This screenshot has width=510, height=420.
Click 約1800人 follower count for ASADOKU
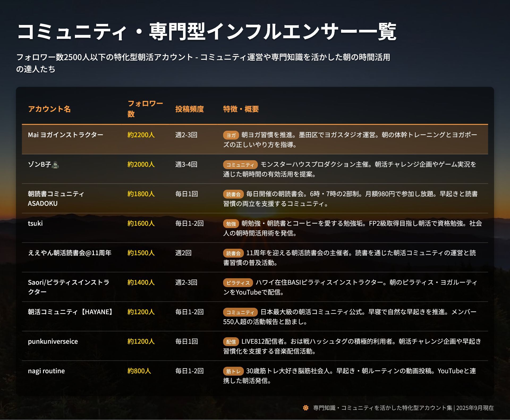pyautogui.click(x=141, y=194)
